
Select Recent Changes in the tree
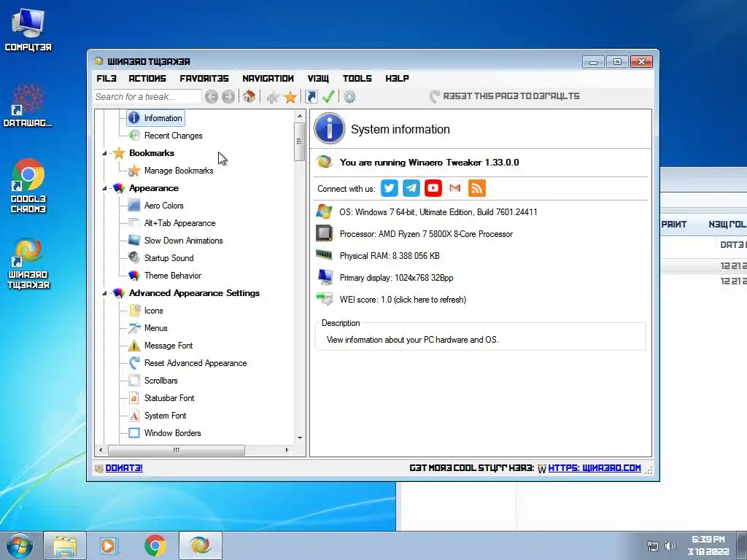pyautogui.click(x=173, y=136)
